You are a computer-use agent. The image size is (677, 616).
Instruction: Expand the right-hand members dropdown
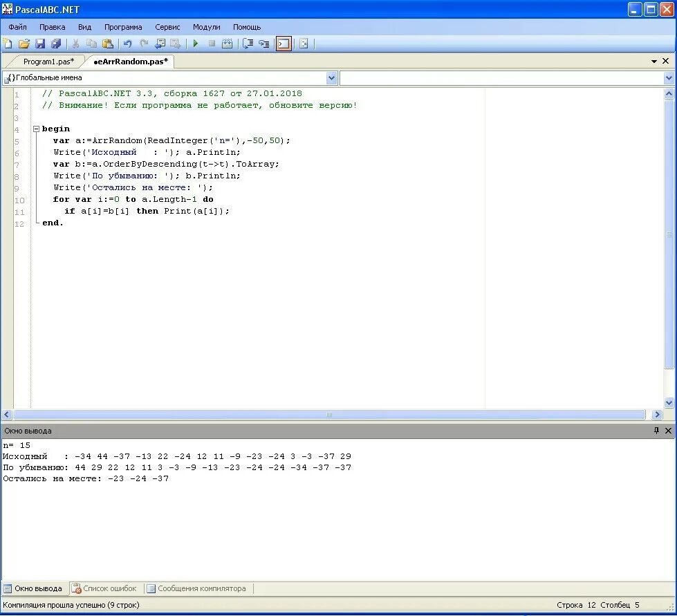point(669,78)
